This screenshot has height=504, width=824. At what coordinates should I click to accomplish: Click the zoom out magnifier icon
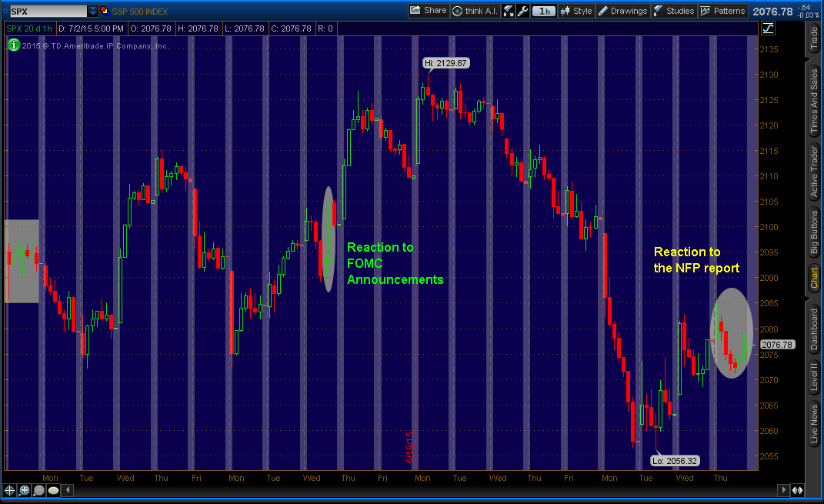39,490
